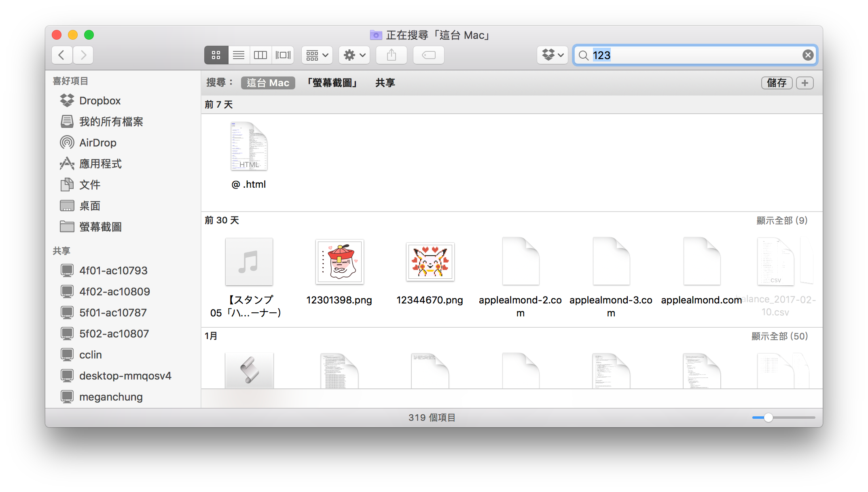Click the 前 30 天 group header
The image size is (868, 492).
(222, 221)
